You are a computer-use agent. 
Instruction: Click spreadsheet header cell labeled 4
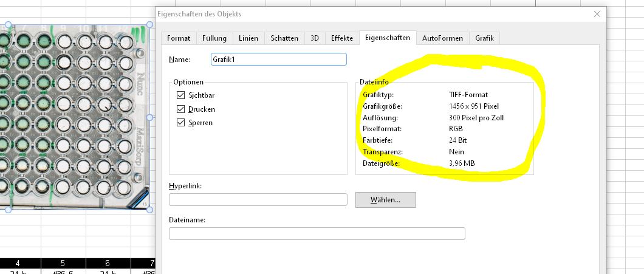tap(18, 263)
